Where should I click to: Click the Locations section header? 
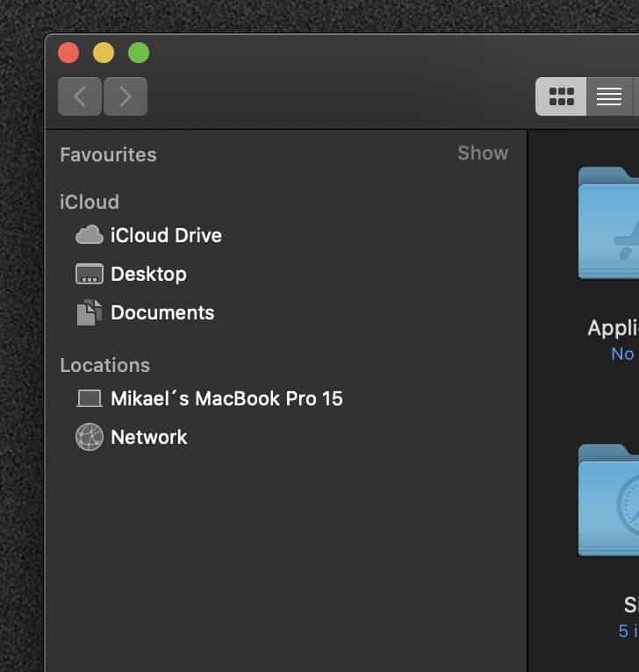pyautogui.click(x=104, y=365)
